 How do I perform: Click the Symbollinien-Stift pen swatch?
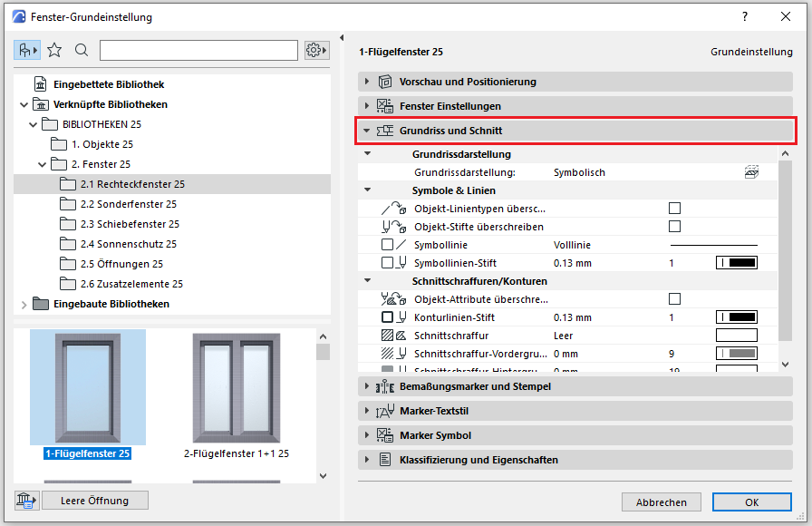click(x=736, y=263)
